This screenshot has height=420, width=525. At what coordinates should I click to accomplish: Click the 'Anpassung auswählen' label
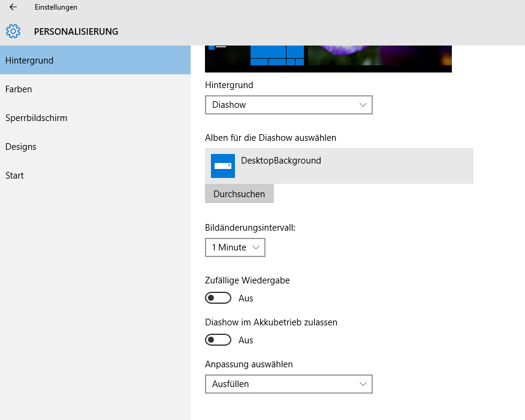click(249, 364)
